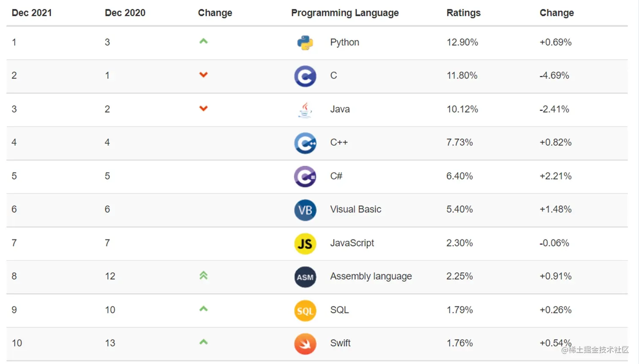This screenshot has height=364, width=639.
Task: Click the C language logo icon
Action: point(305,76)
